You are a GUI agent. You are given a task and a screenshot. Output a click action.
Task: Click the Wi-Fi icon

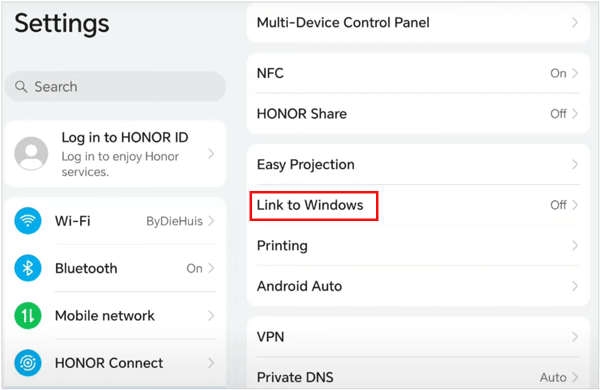28,221
